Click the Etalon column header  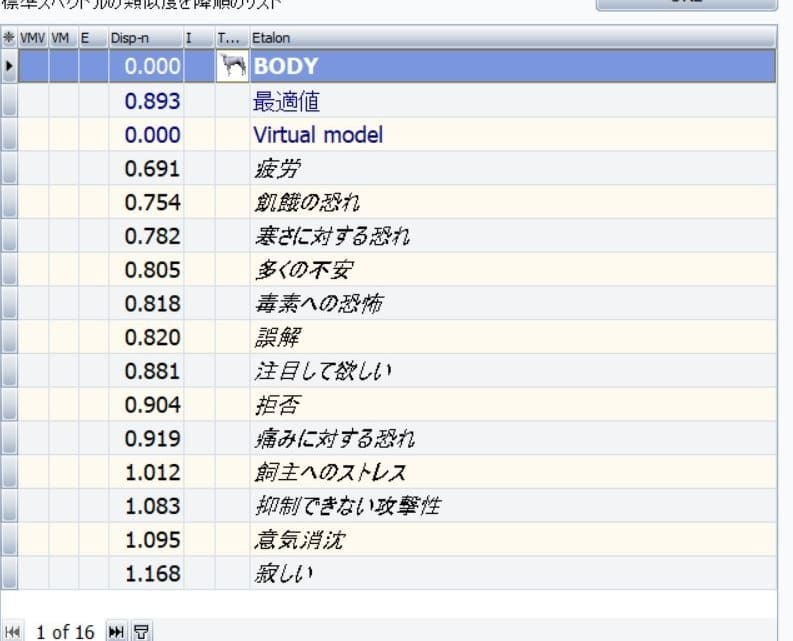(270, 38)
